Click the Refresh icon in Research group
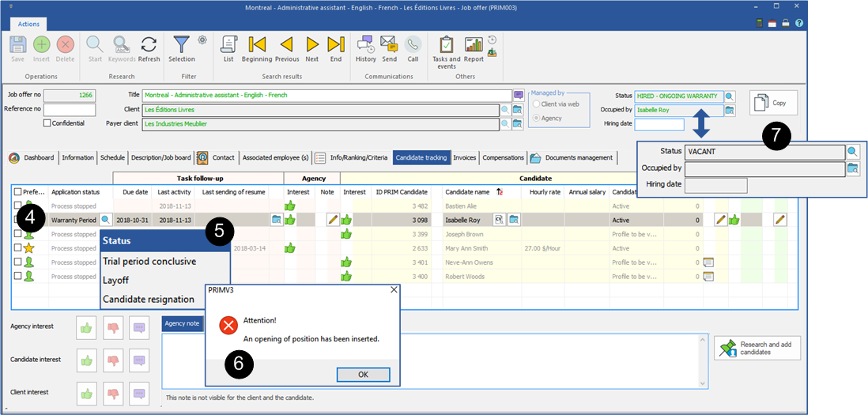868x415 pixels. tap(149, 44)
